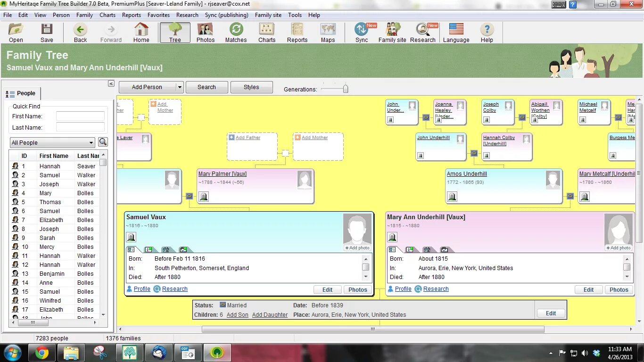This screenshot has height=362, width=644.
Task: Open Chrome from the Windows taskbar
Action: 41,353
